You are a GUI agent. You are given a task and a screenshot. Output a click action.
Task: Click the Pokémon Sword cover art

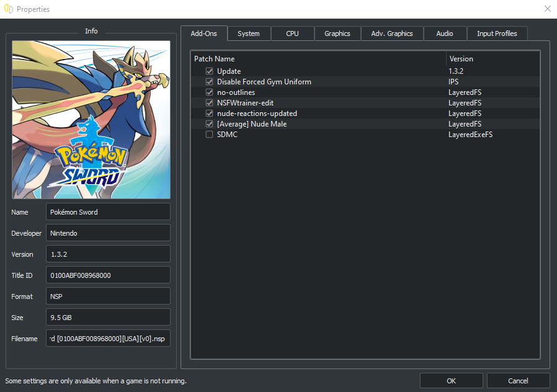[x=91, y=120]
